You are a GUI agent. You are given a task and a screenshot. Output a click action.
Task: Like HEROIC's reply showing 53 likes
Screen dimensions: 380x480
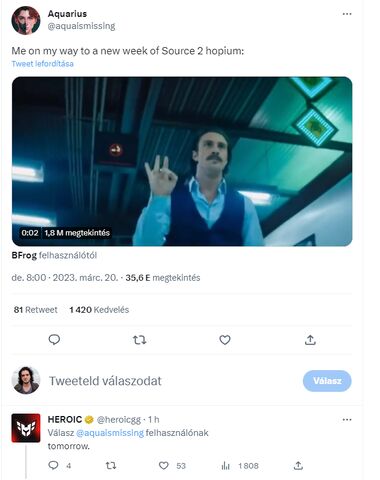163,466
